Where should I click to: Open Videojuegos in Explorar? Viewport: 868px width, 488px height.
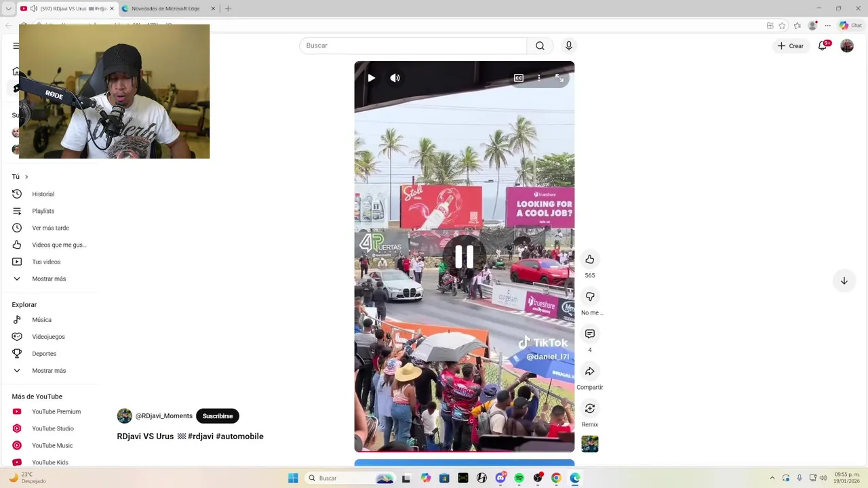click(49, 337)
